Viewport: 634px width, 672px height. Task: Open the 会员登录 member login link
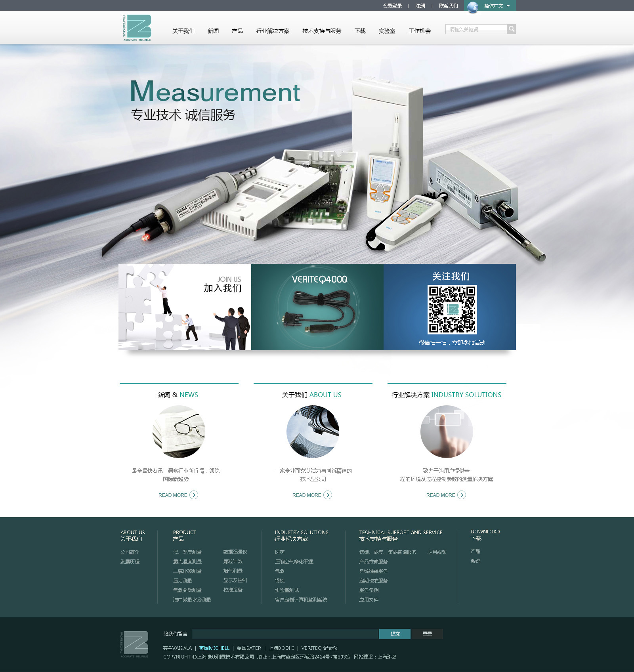coord(392,6)
